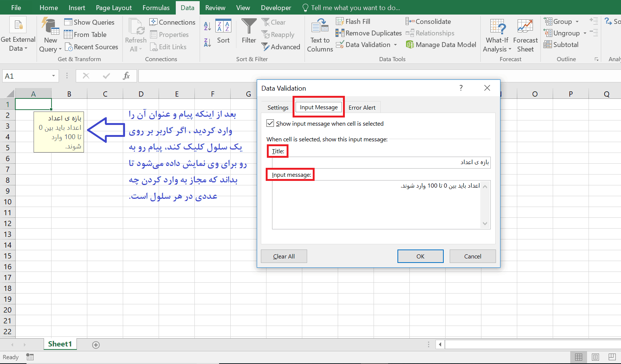Select the Flash Fill tool
The width and height of the screenshot is (621, 364).
pyautogui.click(x=353, y=21)
